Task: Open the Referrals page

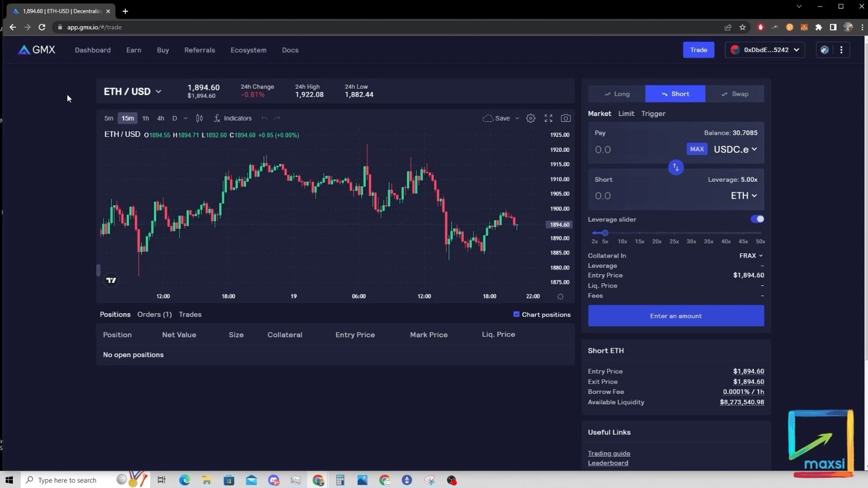Action: coord(199,50)
